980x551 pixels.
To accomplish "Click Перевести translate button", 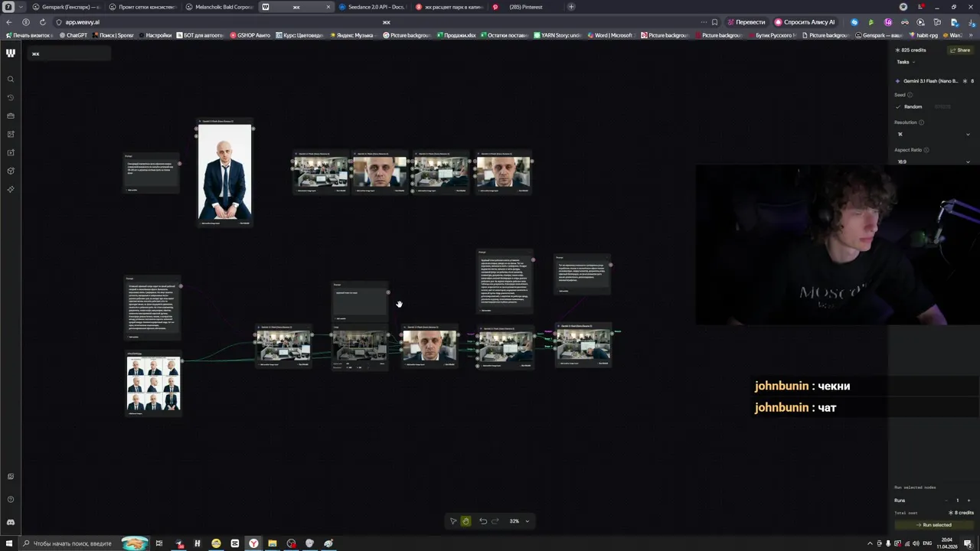I will pos(746,22).
